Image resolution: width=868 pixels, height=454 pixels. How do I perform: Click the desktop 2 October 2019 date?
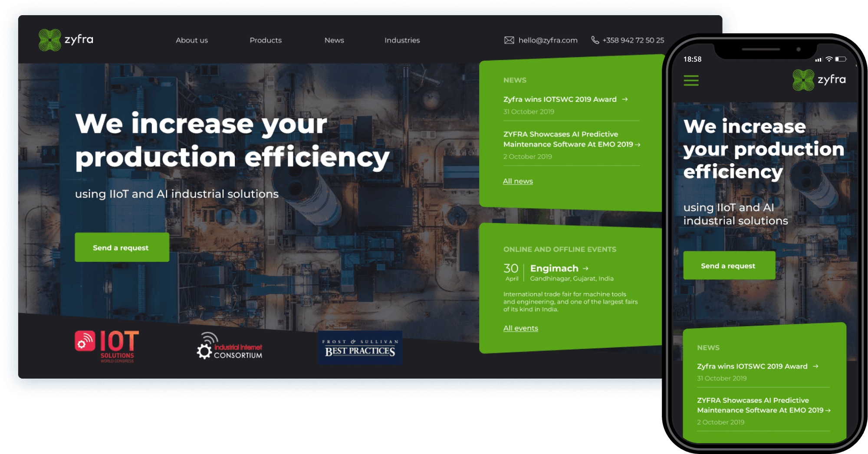pos(527,157)
